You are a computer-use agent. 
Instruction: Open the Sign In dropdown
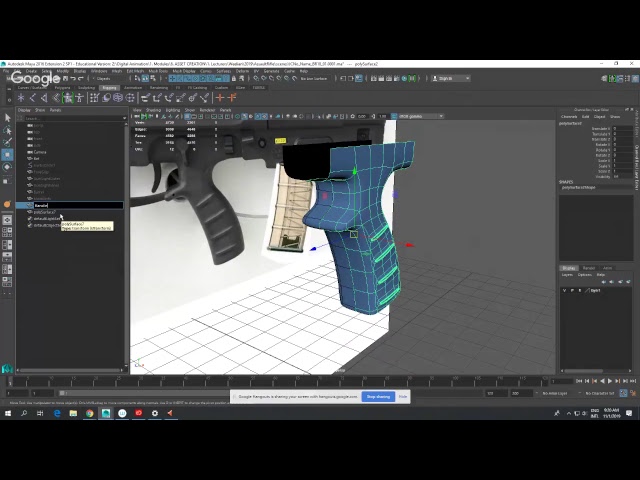coord(451,78)
